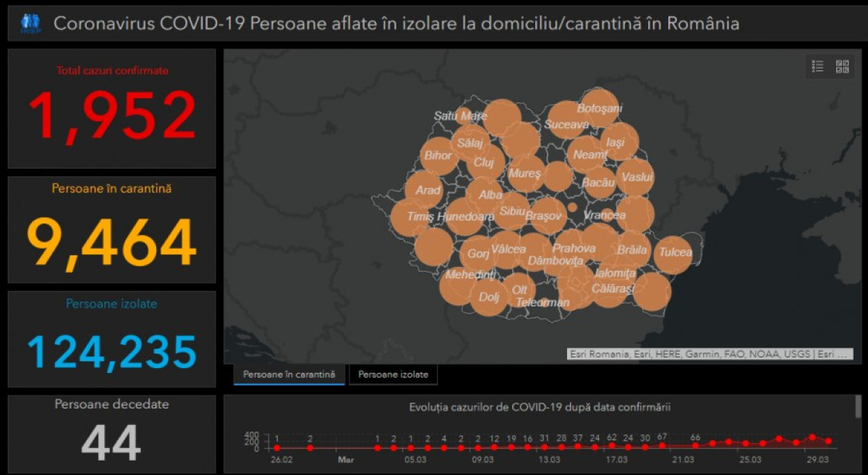The image size is (868, 475).
Task: Open the basemap gallery grid icon
Action: pyautogui.click(x=842, y=67)
